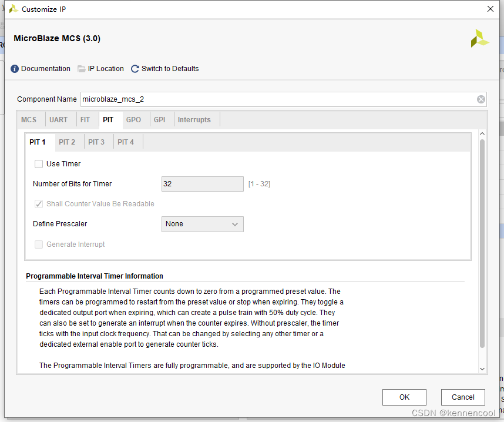Select the PIT 3 sub-tab
Viewport: 504px width, 422px height.
96,142
